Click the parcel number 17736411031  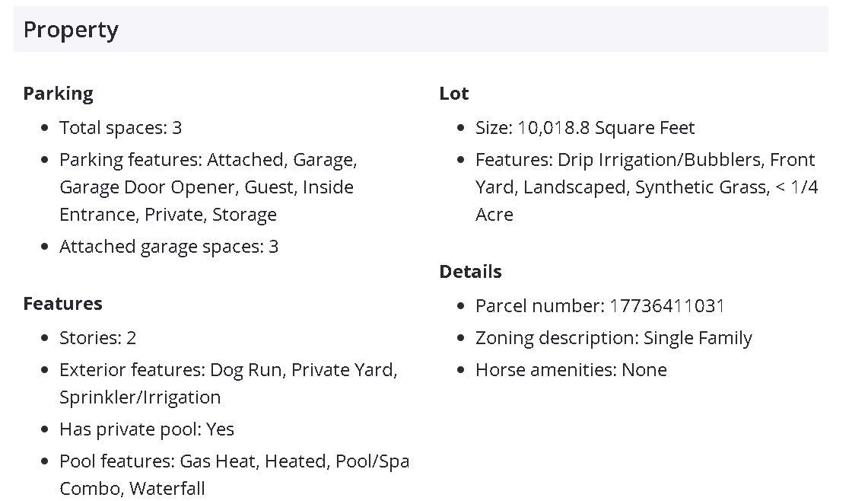(x=666, y=306)
